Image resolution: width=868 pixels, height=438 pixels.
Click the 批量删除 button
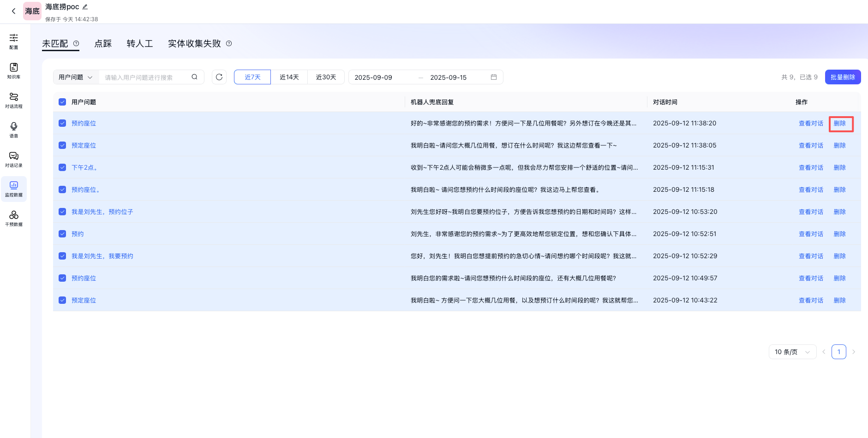(x=843, y=77)
